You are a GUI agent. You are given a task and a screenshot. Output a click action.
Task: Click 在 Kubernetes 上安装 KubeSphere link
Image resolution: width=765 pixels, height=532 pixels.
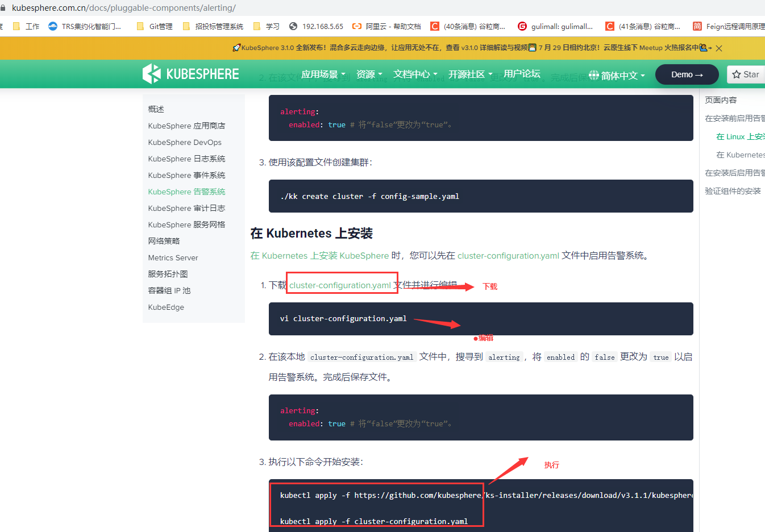(319, 256)
